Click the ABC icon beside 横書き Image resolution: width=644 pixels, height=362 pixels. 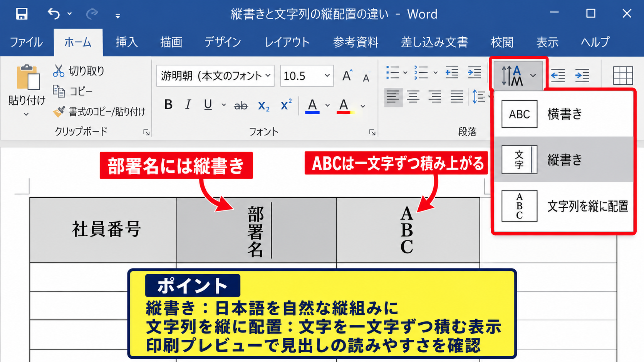(x=519, y=114)
